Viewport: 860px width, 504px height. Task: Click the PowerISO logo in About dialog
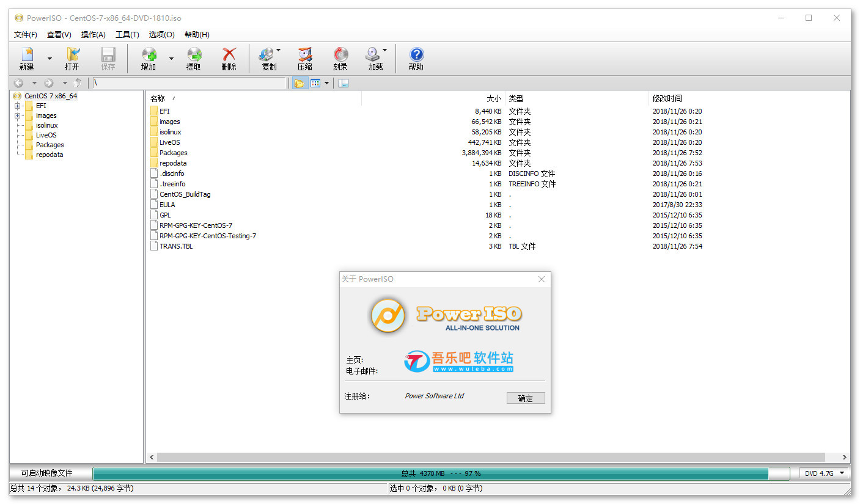click(x=388, y=315)
